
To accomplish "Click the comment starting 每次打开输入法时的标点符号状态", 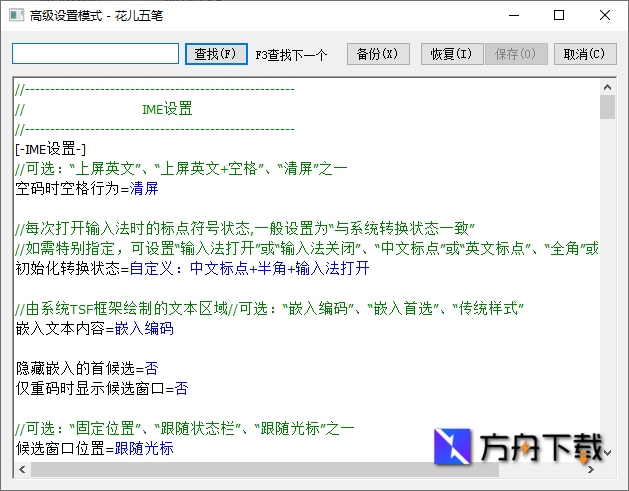I will (x=245, y=229).
